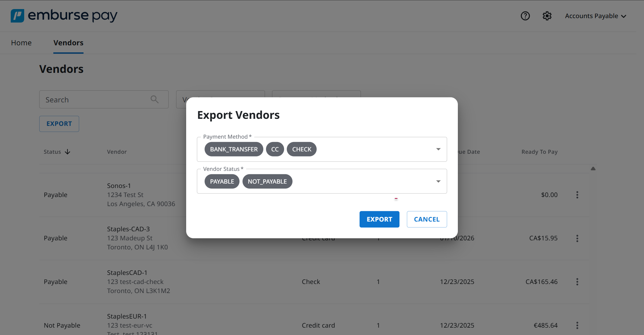Expand the Vendor Status dropdown arrow
The image size is (644, 335).
[438, 181]
